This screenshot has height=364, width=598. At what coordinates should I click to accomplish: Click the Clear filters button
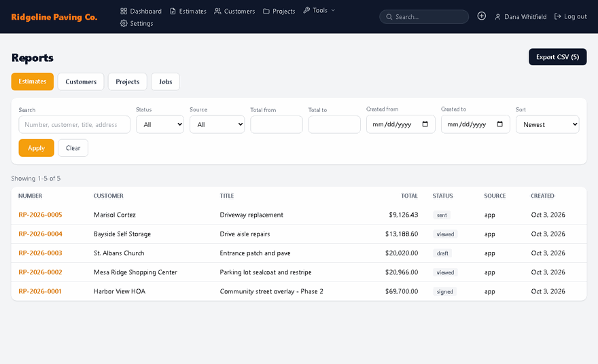click(x=73, y=148)
